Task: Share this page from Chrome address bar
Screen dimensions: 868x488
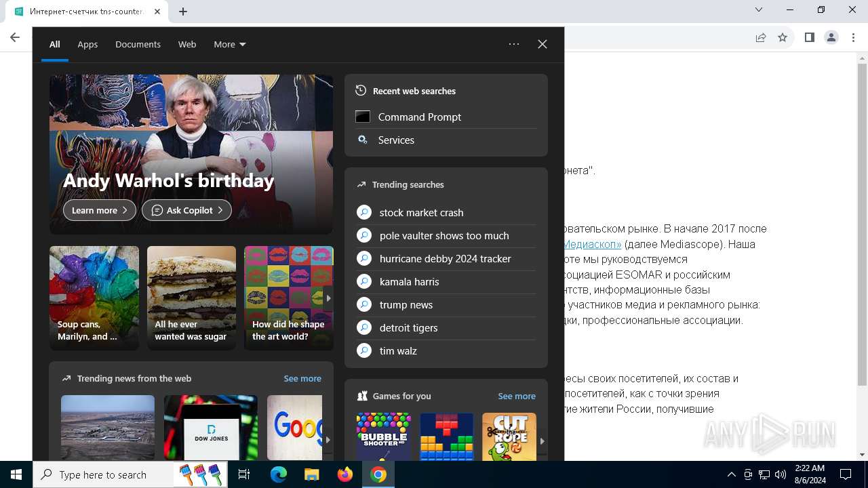Action: [761, 37]
